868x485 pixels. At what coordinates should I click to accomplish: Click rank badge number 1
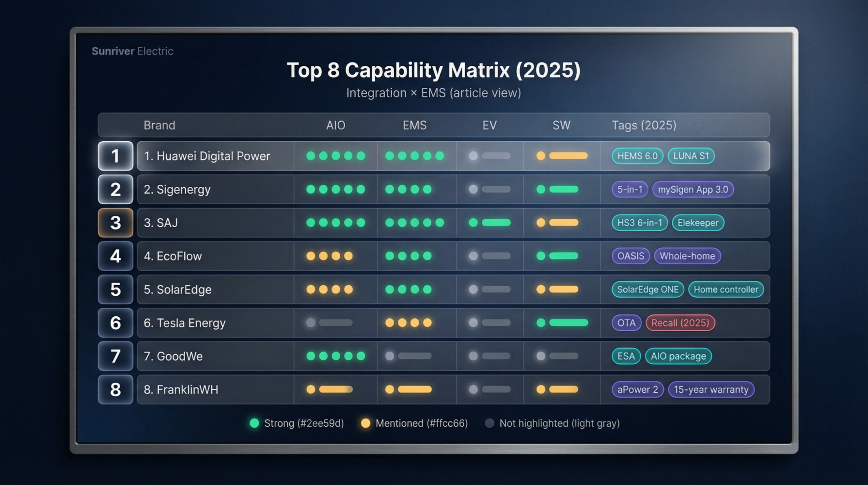click(x=115, y=156)
